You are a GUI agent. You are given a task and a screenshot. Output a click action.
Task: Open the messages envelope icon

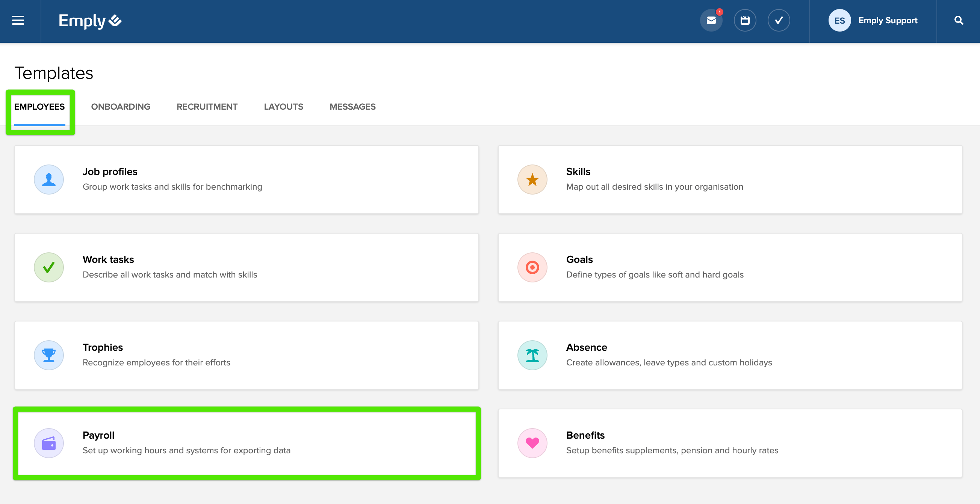pos(711,21)
